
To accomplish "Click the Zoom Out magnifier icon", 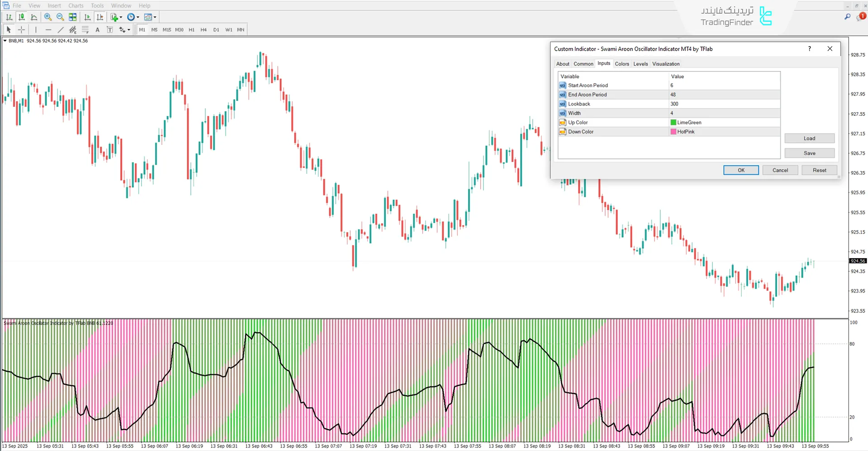I will [x=60, y=17].
